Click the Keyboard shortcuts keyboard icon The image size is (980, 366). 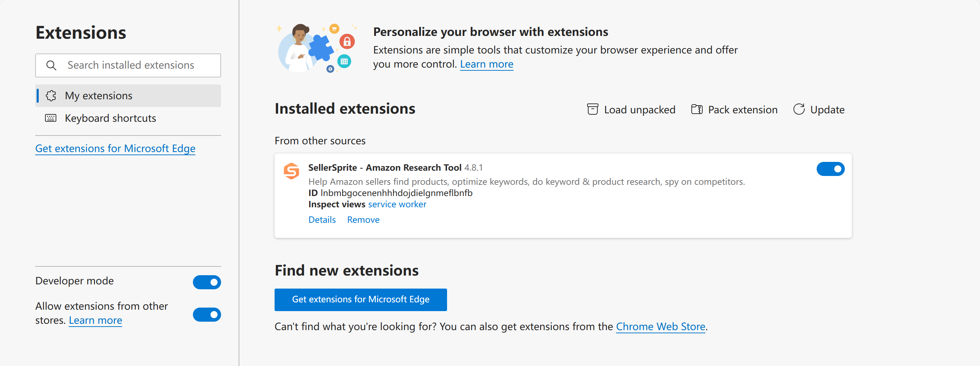click(51, 118)
